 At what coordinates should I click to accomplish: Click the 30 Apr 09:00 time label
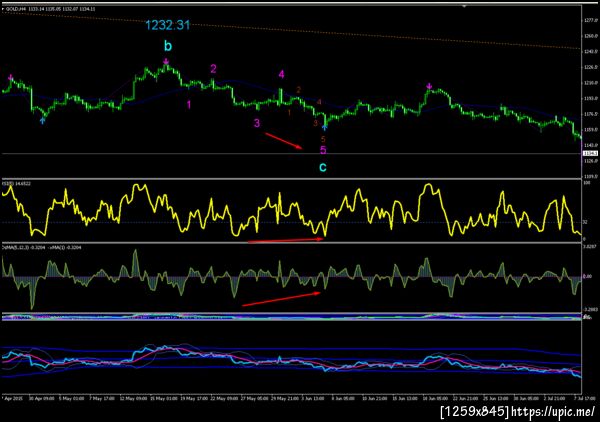[x=41, y=398]
